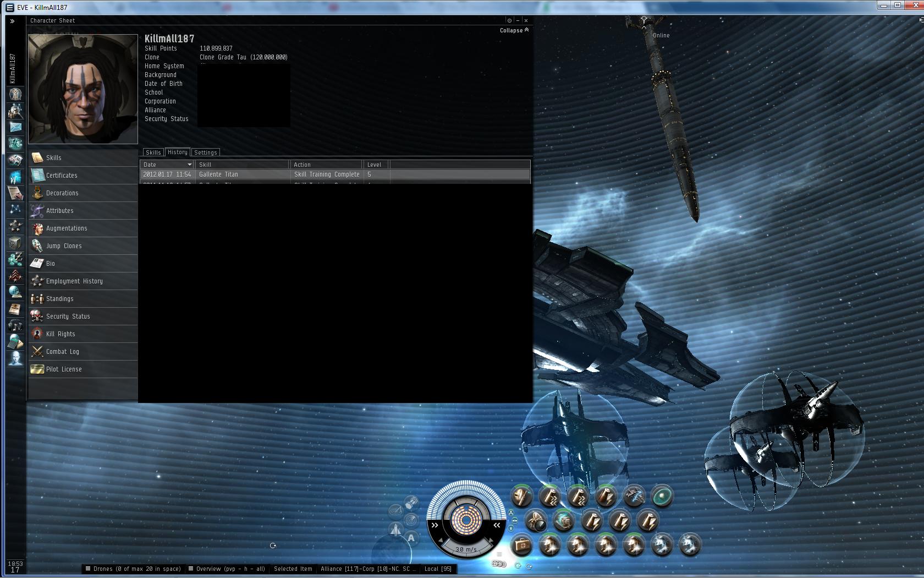Open the Kill Rights section
This screenshot has height=578, width=924.
83,334
